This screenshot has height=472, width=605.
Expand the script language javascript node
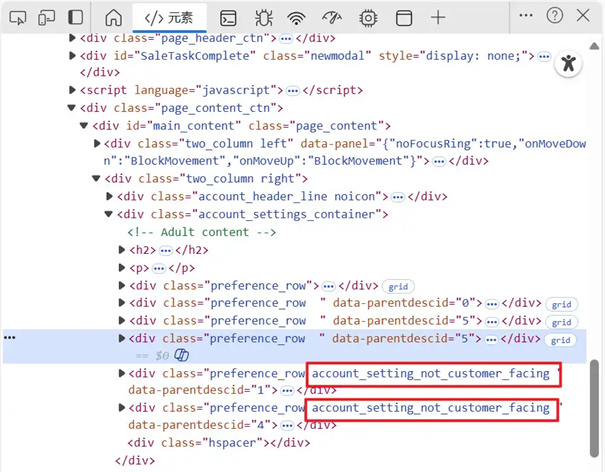[72, 90]
